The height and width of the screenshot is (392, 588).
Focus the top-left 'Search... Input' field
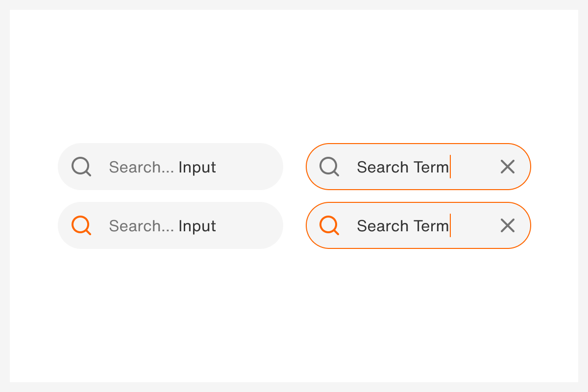coord(147,167)
